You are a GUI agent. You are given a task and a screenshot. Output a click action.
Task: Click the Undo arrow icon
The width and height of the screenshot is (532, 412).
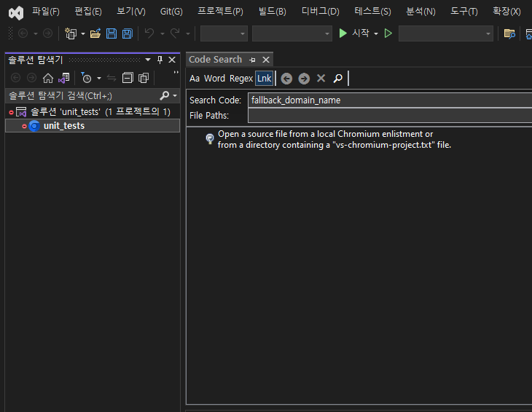(x=149, y=33)
